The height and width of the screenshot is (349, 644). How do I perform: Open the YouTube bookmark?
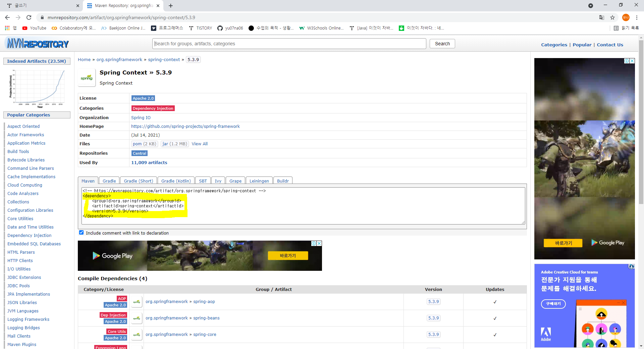point(34,28)
